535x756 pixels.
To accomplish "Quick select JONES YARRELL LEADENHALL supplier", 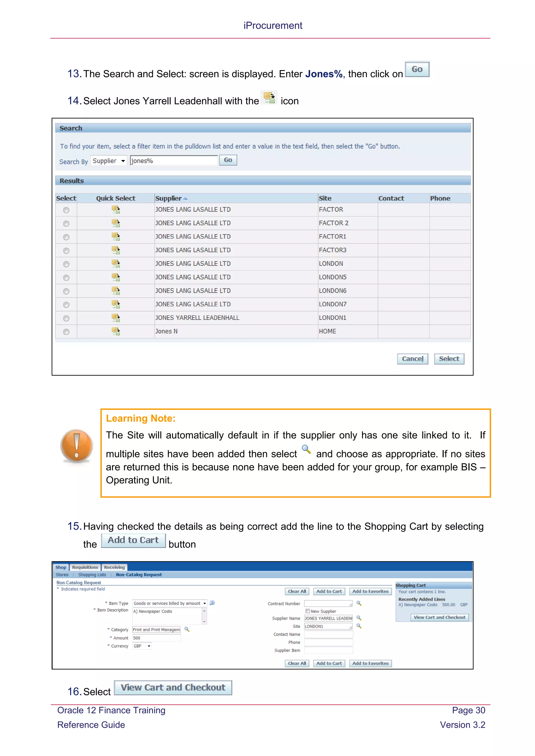I will tap(116, 318).
